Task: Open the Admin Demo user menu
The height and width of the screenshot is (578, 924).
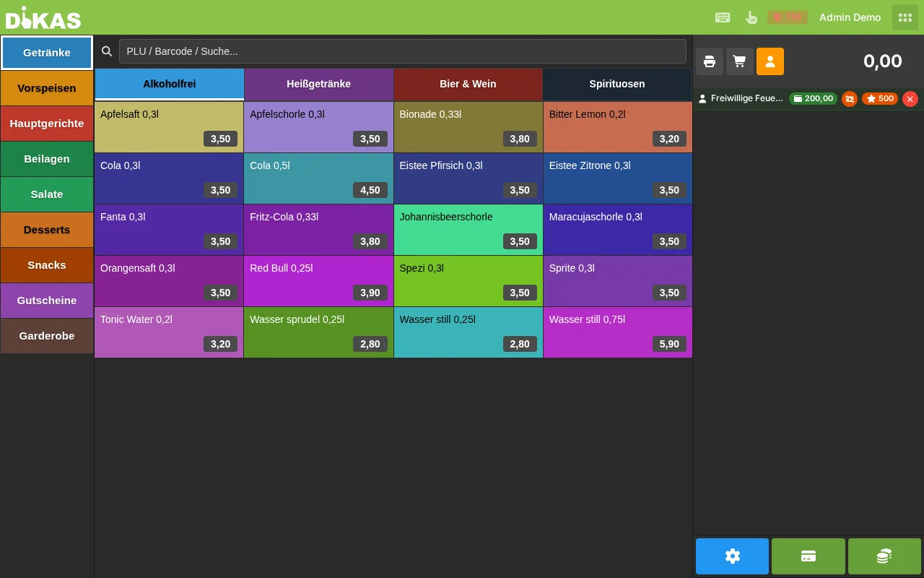Action: pyautogui.click(x=850, y=17)
